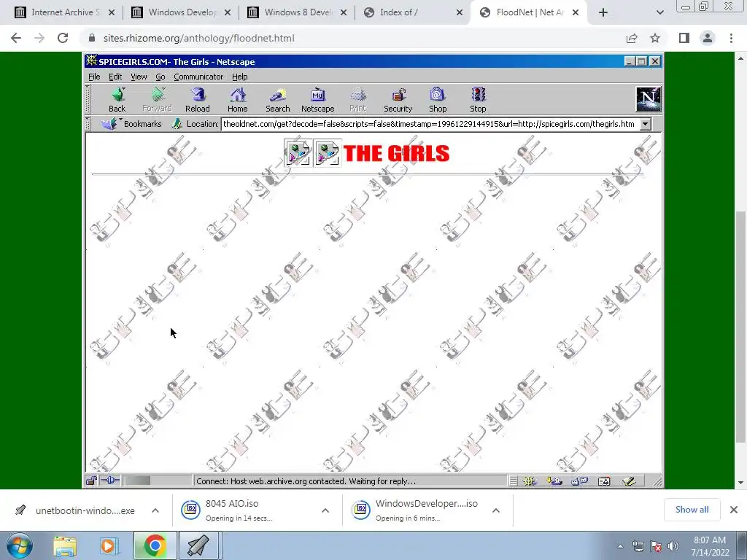Open Mailbox component icon in status bar

pos(554,481)
